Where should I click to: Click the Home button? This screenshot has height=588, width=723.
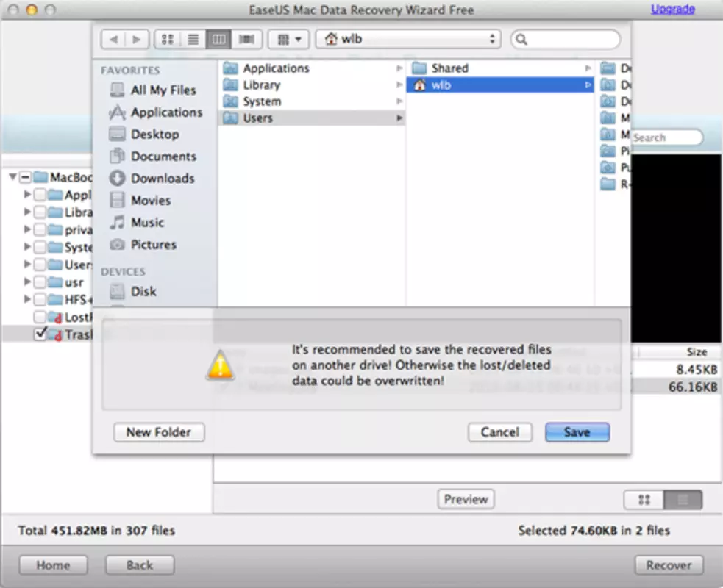(53, 565)
